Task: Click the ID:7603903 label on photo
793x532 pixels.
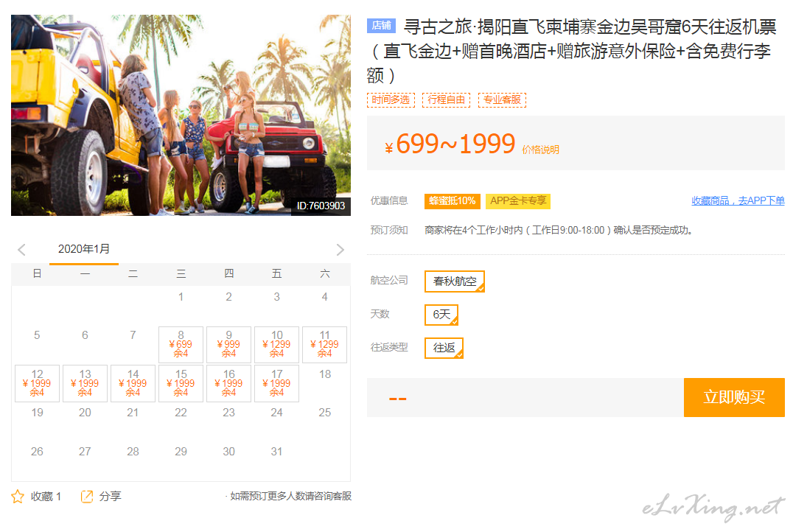Action: point(321,206)
